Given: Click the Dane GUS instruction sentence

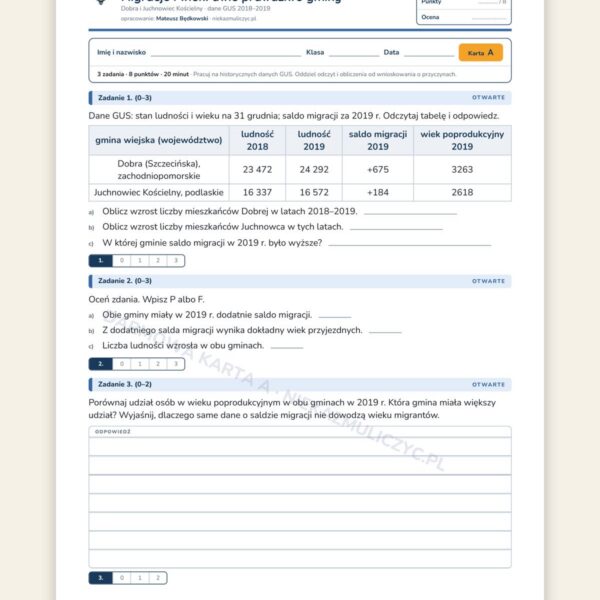Looking at the screenshot, I should tap(294, 116).
